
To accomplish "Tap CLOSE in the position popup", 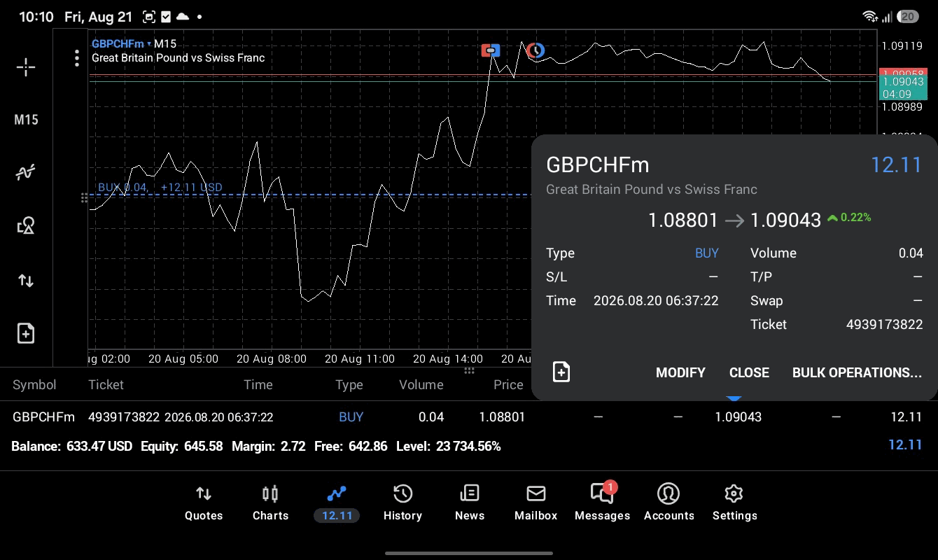I will pos(749,372).
